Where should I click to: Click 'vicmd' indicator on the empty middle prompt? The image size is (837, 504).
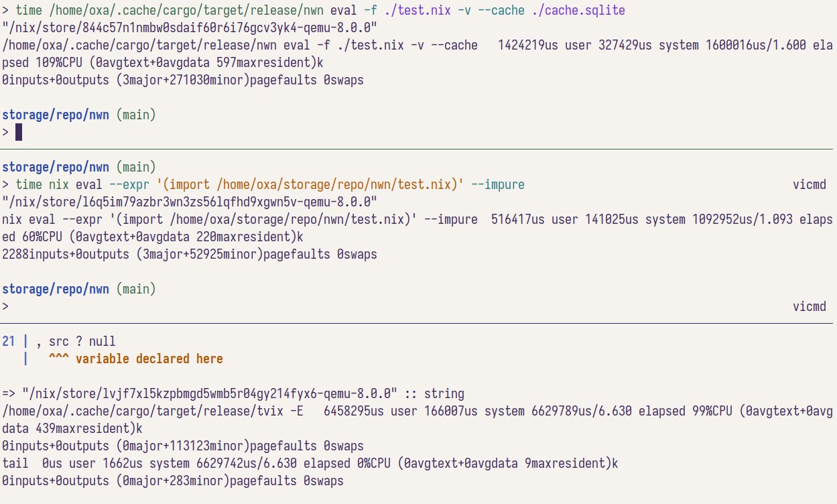click(x=810, y=306)
